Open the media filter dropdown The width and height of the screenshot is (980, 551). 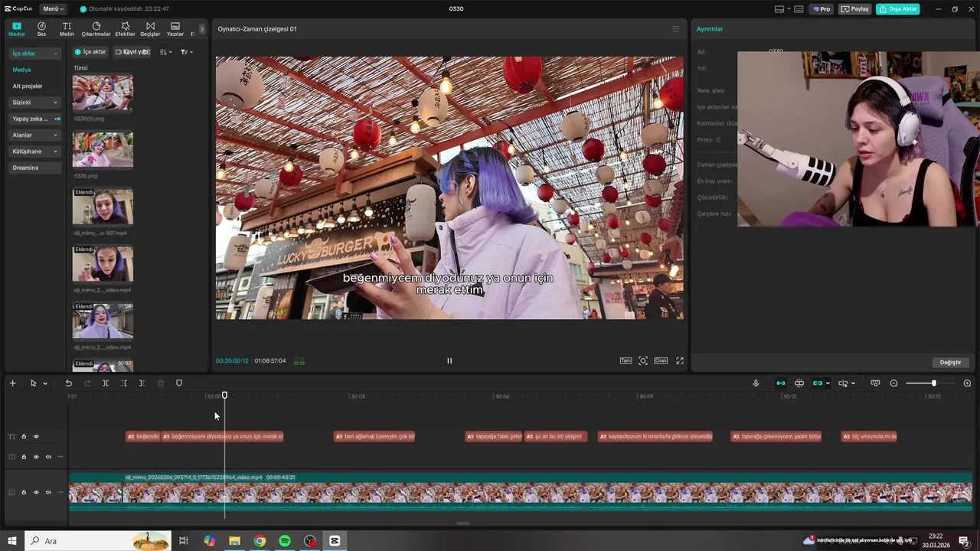[187, 52]
